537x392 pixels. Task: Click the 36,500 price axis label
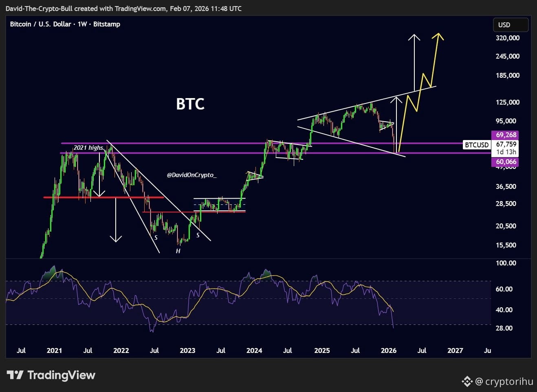[506, 186]
